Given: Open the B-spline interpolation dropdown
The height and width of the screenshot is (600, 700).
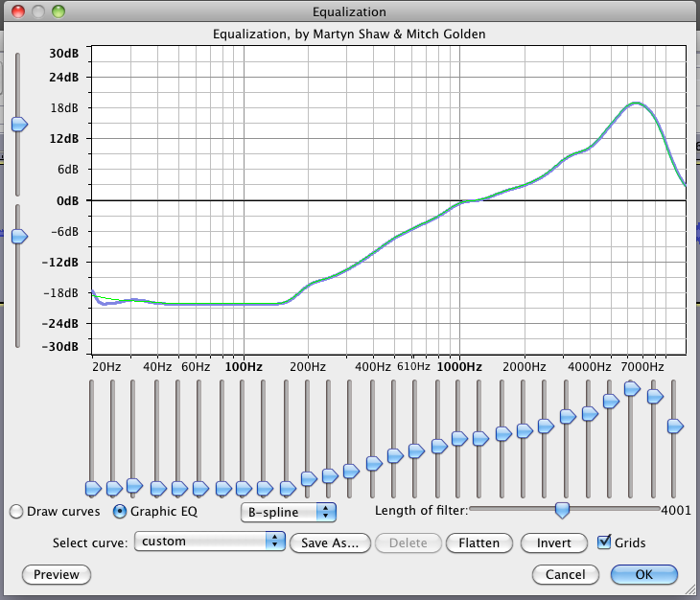Looking at the screenshot, I should [288, 512].
